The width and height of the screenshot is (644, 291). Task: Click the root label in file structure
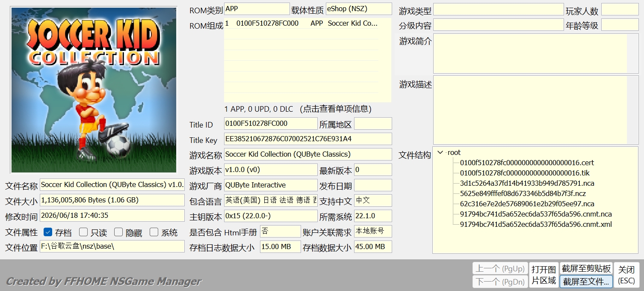pyautogui.click(x=454, y=152)
